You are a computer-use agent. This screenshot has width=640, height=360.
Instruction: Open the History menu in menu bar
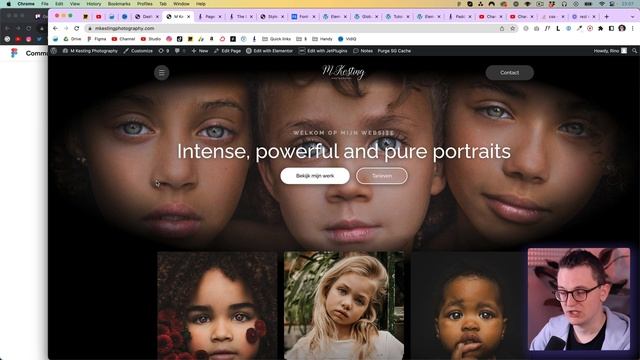(x=93, y=4)
